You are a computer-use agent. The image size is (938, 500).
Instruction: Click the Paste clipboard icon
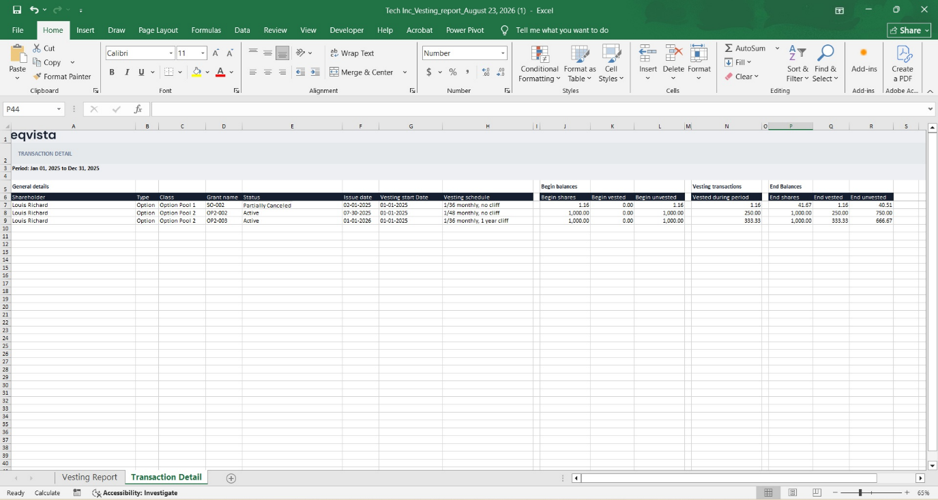[x=17, y=54]
